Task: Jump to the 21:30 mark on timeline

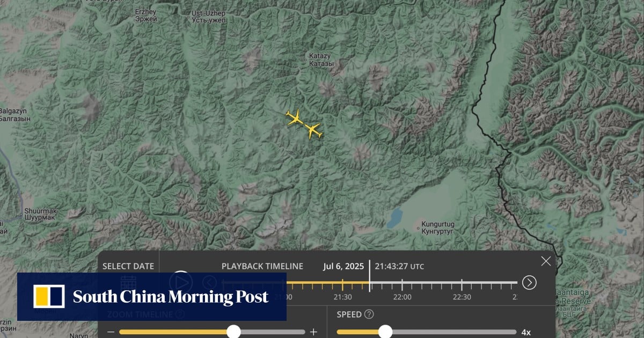Action: tap(342, 297)
